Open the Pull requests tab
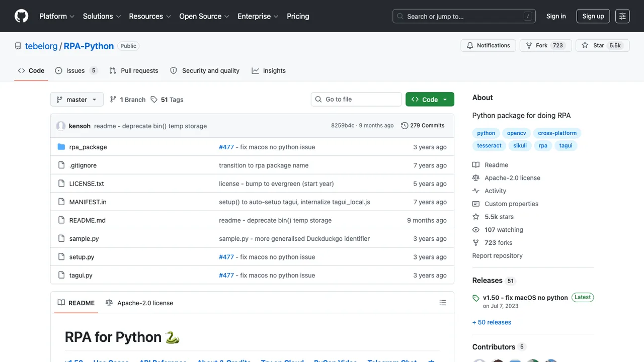Image resolution: width=644 pixels, height=362 pixels. (134, 70)
